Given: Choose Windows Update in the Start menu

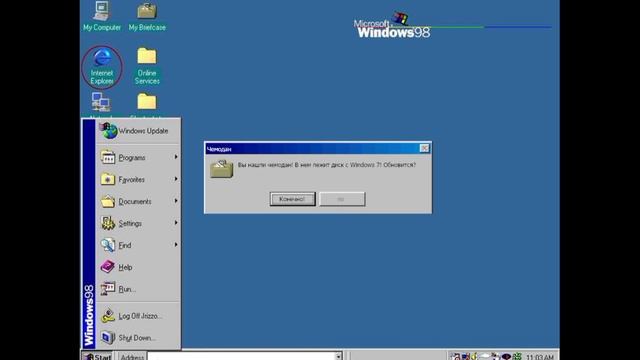Looking at the screenshot, I should (x=138, y=131).
